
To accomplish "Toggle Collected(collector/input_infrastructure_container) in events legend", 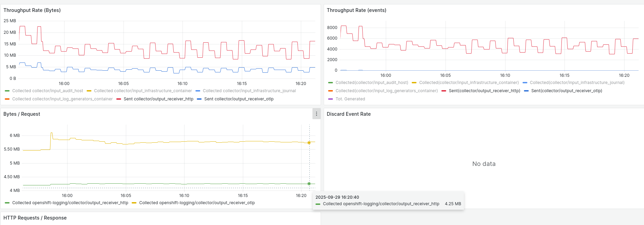I will coord(469,83).
